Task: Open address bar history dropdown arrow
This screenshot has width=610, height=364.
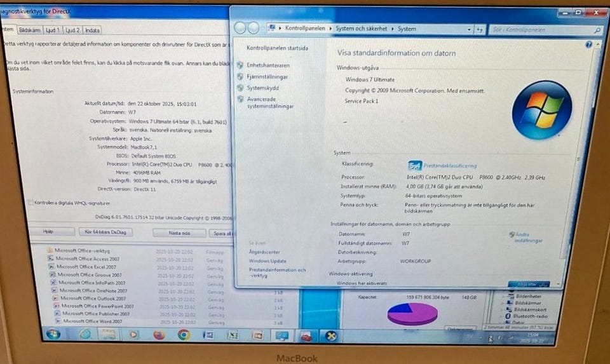Action: point(469,29)
